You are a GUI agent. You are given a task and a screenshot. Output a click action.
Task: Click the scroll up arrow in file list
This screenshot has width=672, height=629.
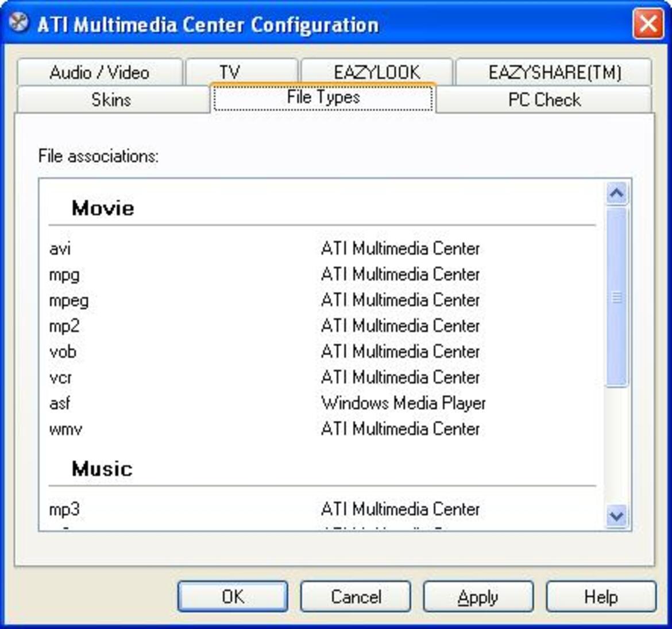[x=617, y=193]
